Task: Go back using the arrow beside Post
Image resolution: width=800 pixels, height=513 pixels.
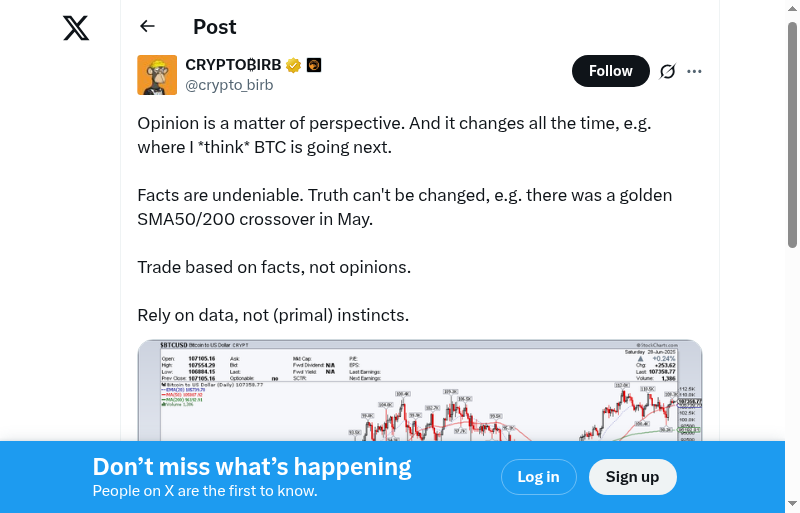Action: pyautogui.click(x=148, y=27)
